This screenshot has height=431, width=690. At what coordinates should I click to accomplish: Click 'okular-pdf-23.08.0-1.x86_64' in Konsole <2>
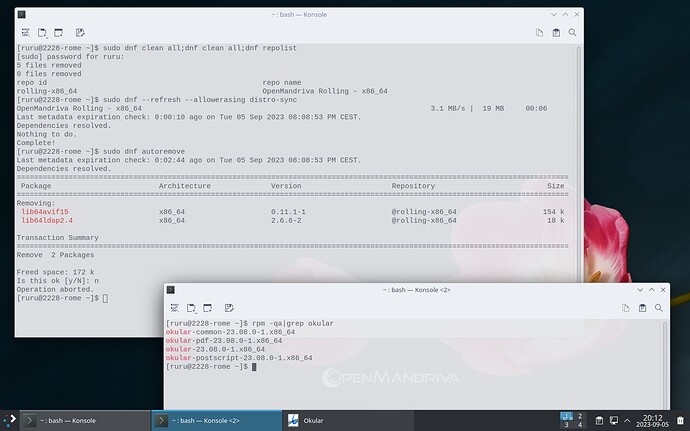tap(224, 341)
